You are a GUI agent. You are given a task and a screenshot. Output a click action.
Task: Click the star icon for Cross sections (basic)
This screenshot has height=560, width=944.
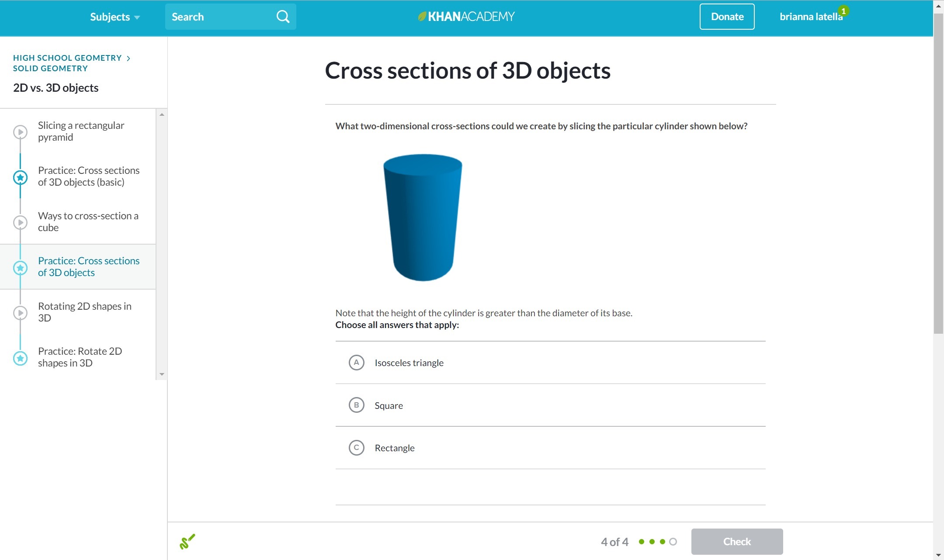click(20, 177)
